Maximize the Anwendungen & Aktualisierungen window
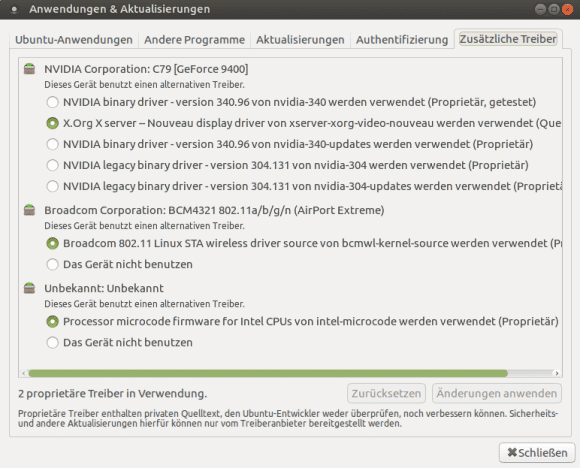Viewport: 580px width, 468px height. [x=554, y=9]
